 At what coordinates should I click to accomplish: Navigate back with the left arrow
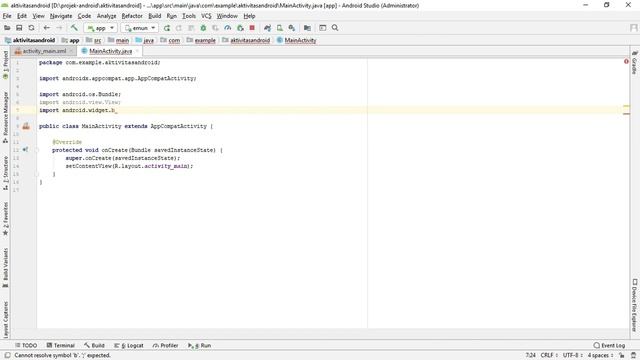47,28
